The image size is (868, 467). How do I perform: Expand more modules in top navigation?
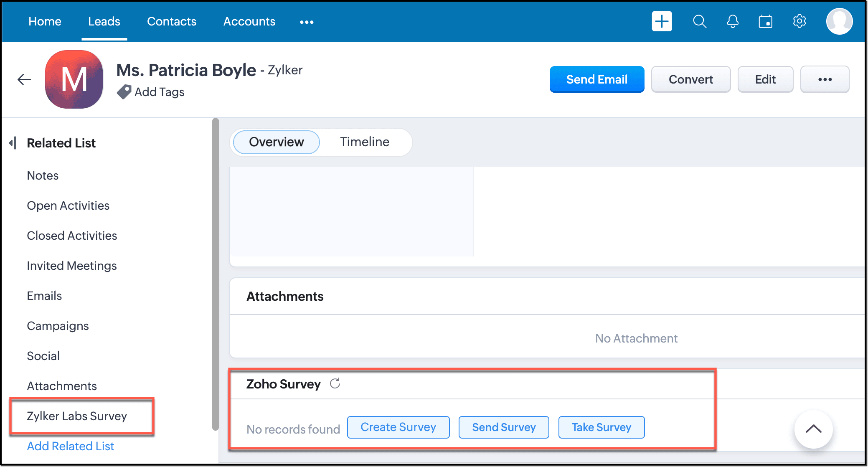[x=307, y=22]
